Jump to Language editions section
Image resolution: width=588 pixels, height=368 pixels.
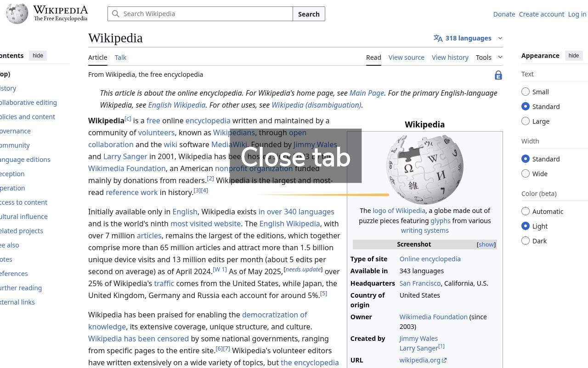tap(24, 160)
